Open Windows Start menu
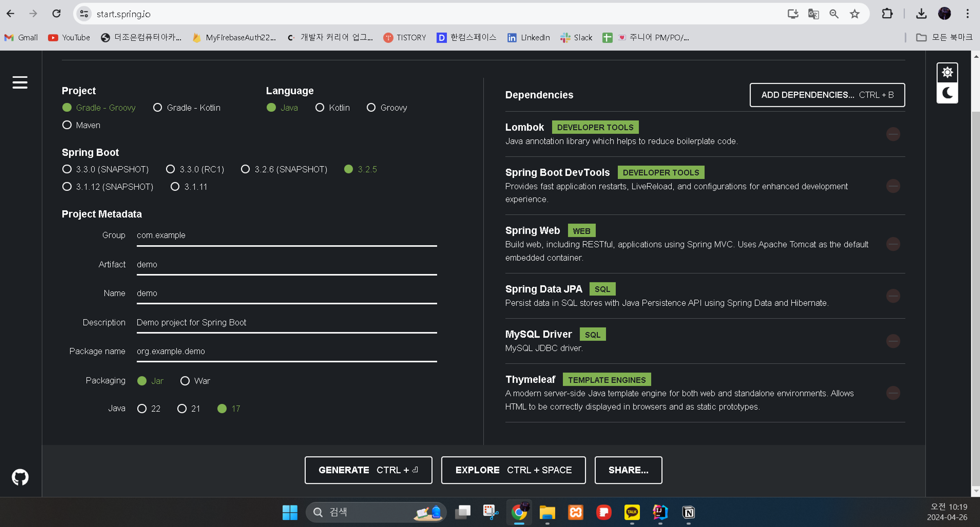Screen dimensions: 980x527 pyautogui.click(x=290, y=512)
